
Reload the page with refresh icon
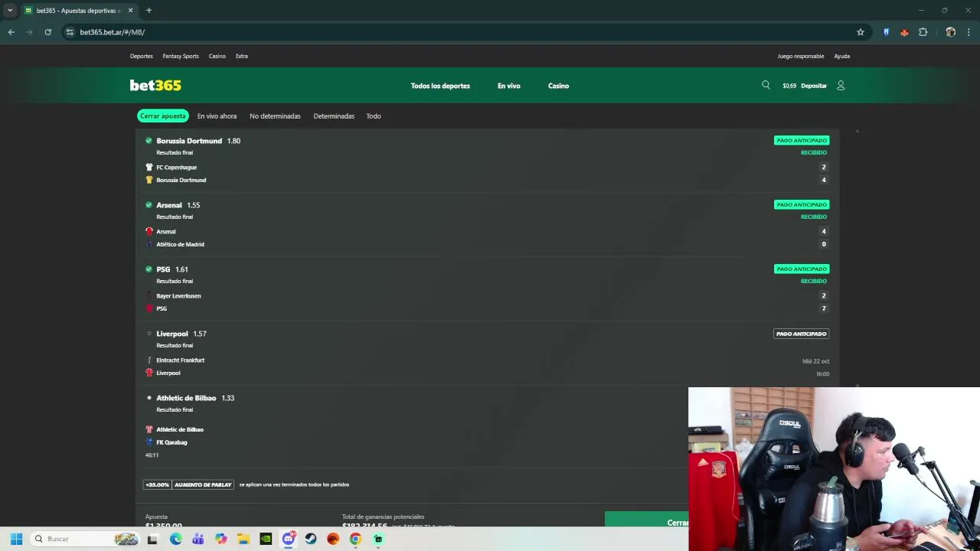(x=47, y=32)
